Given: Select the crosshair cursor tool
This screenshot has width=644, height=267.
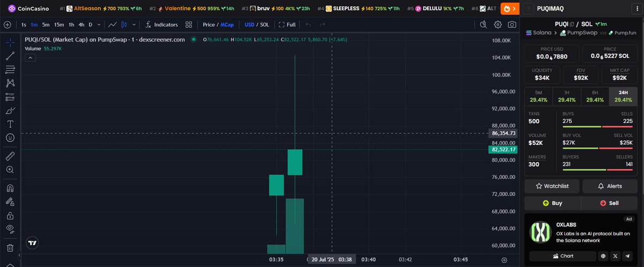Looking at the screenshot, I should click(10, 41).
